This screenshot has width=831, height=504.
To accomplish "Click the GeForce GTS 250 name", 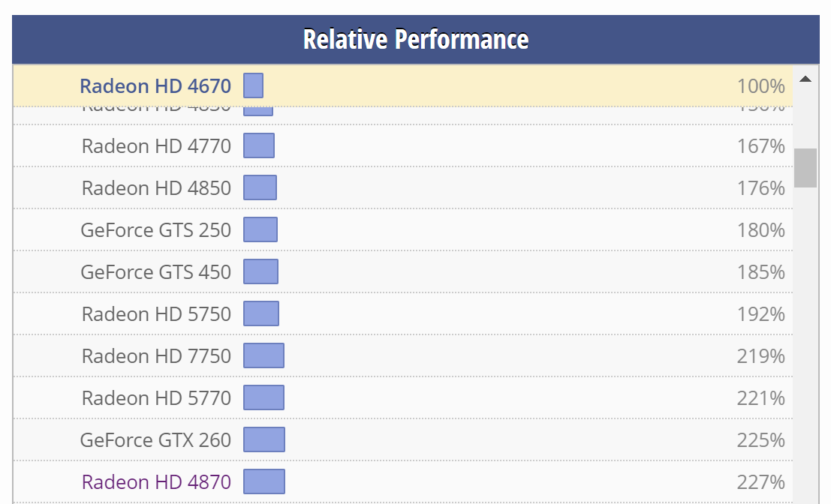I will [155, 229].
